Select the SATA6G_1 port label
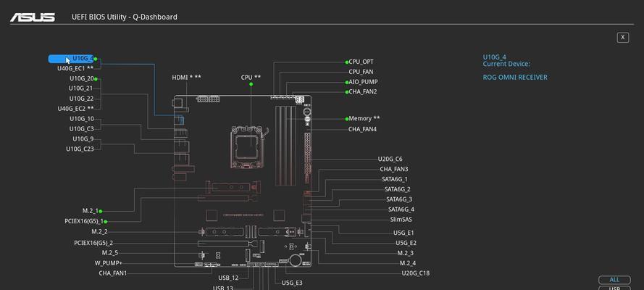 pos(395,179)
